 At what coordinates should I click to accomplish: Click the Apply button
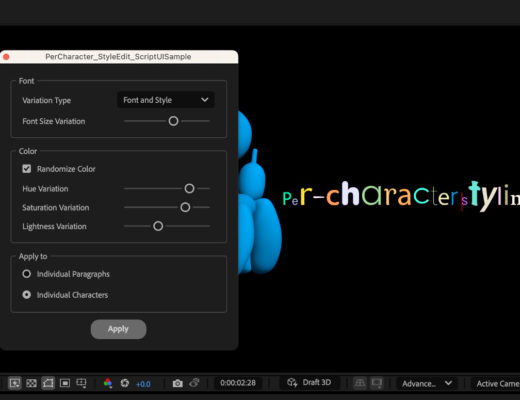pos(118,329)
